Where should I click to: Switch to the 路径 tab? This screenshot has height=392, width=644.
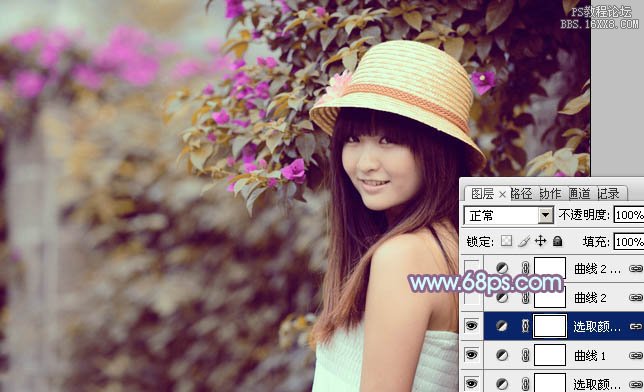521,194
